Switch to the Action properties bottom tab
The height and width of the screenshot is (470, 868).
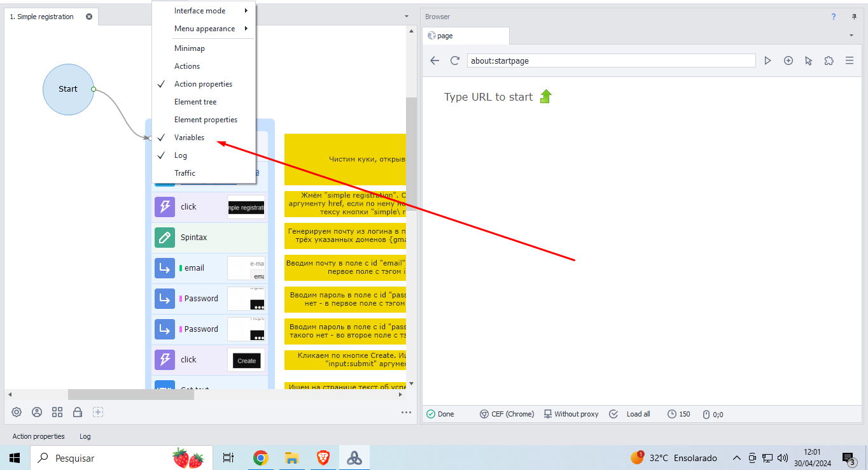[x=38, y=436]
